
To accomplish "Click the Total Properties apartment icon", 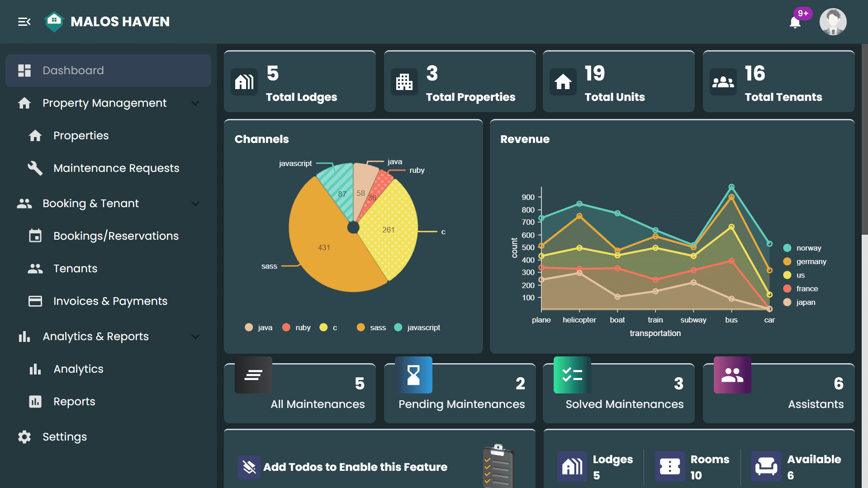I will [404, 82].
